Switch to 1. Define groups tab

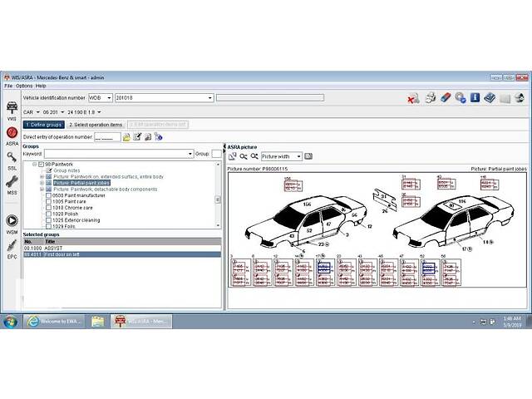coord(44,125)
